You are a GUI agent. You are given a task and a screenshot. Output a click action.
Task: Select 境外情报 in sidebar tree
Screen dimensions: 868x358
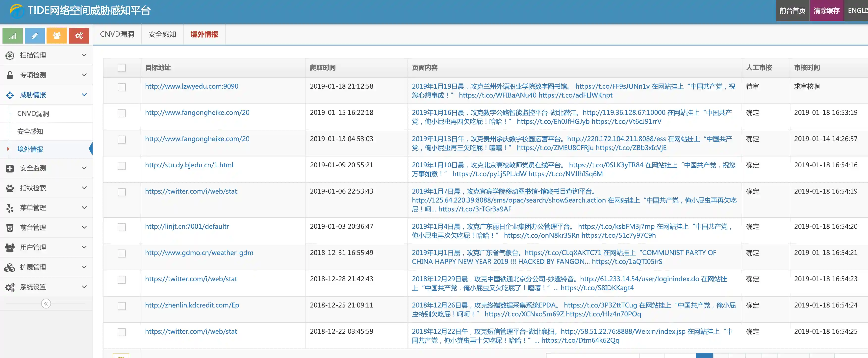pos(30,149)
